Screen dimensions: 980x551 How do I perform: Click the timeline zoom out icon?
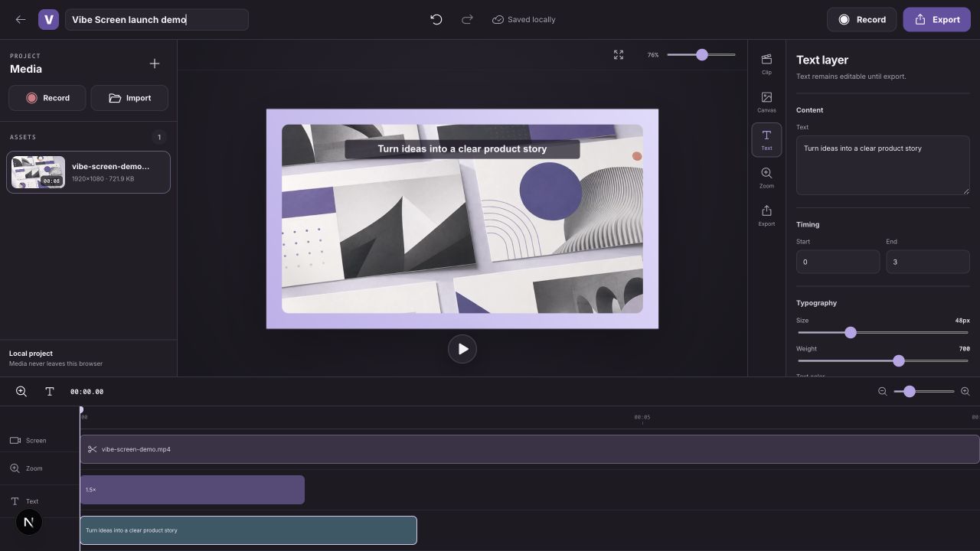click(882, 392)
